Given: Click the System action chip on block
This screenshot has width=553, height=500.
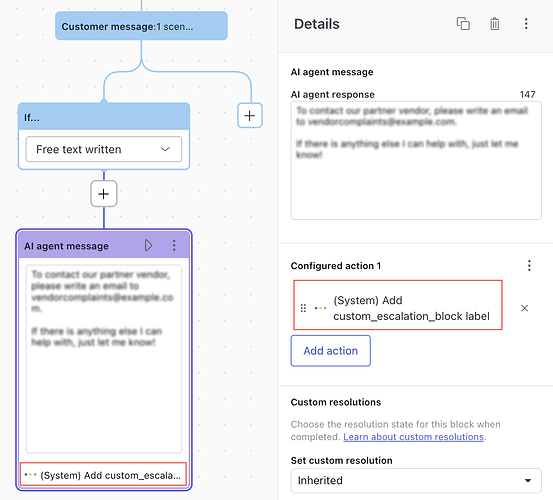Looking at the screenshot, I should coord(103,475).
